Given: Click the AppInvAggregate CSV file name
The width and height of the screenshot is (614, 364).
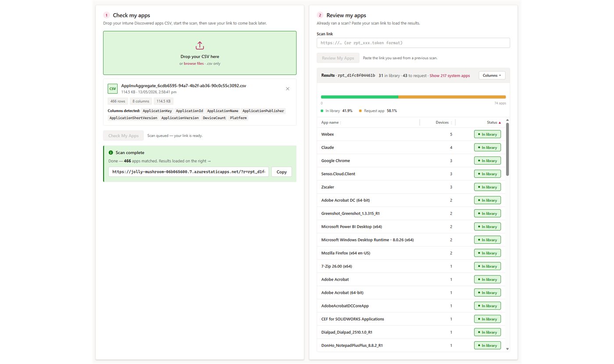Looking at the screenshot, I should tap(183, 86).
